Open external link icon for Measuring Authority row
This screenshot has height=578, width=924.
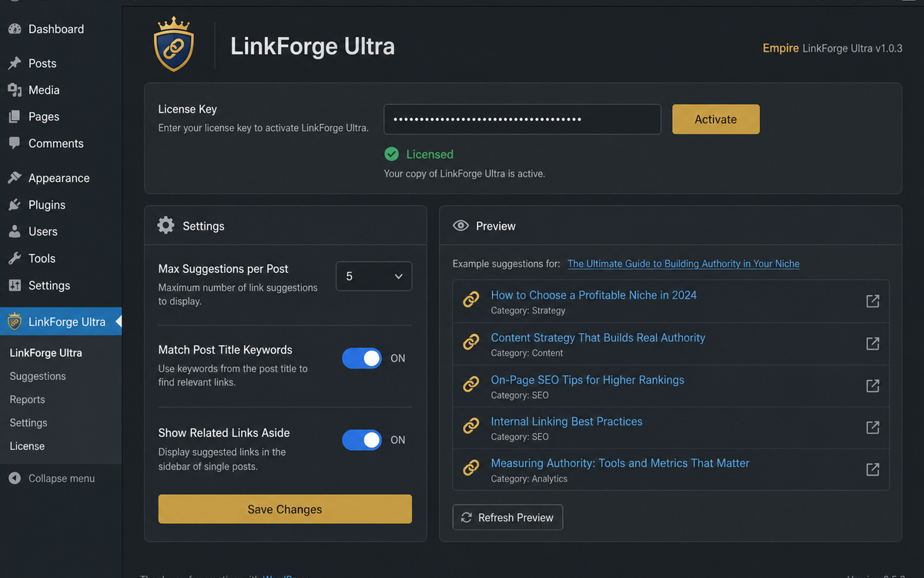872,469
